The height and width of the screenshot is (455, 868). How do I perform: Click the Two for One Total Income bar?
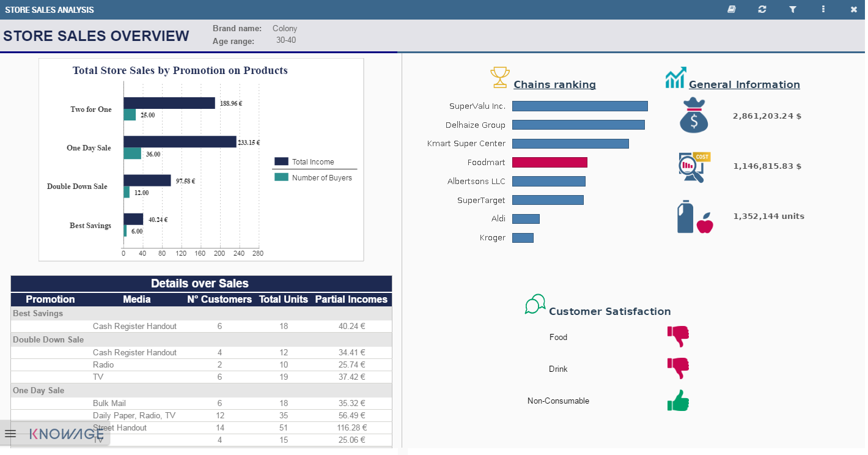point(169,103)
